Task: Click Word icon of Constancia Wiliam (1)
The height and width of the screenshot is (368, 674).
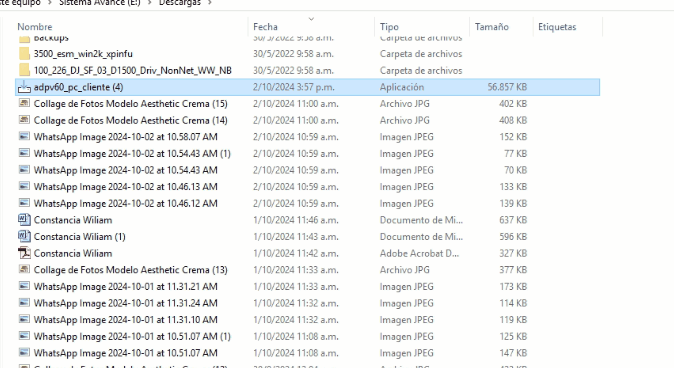Action: click(x=25, y=236)
